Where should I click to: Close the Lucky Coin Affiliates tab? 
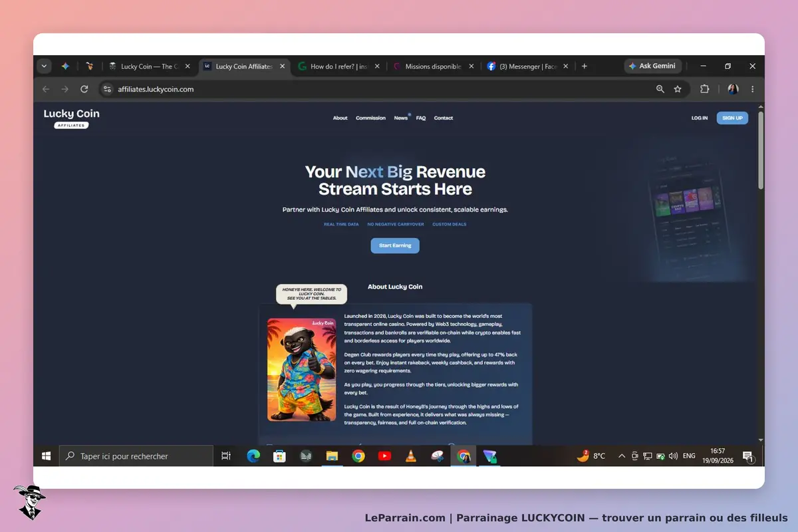pos(283,66)
